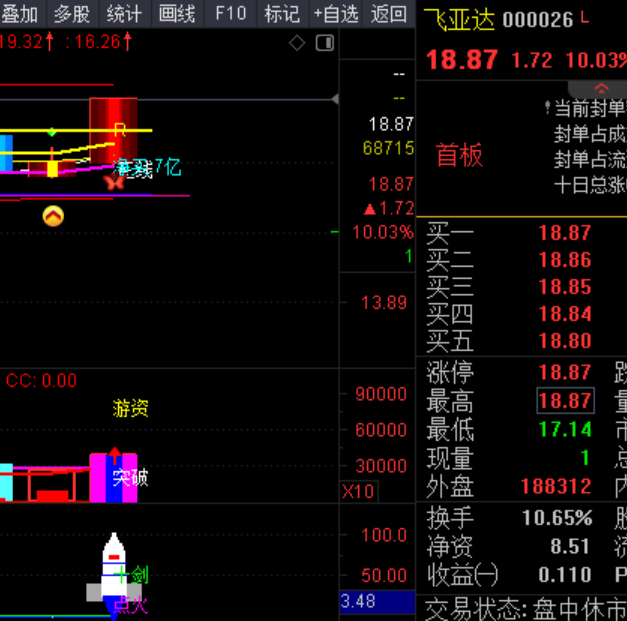This screenshot has width=627, height=621.
Task: Click the 外盘 value 188312
Action: [556, 487]
